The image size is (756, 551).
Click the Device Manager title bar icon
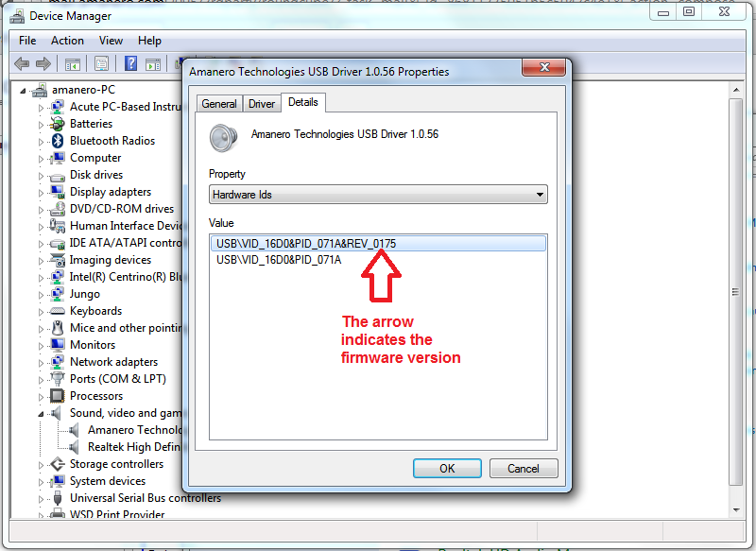[17, 16]
